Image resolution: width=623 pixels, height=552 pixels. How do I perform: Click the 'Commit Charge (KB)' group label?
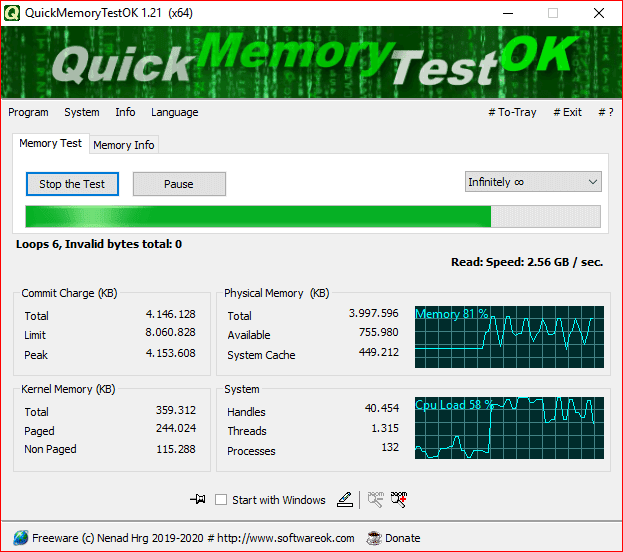coord(69,293)
